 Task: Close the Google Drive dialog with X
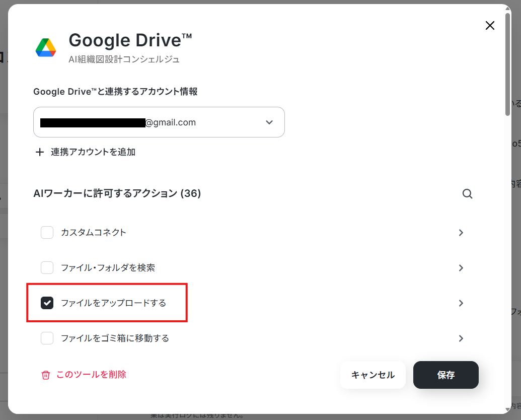[x=490, y=26]
